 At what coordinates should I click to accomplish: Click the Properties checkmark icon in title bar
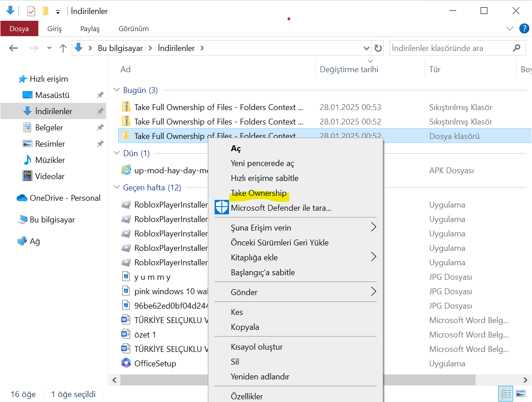31,11
